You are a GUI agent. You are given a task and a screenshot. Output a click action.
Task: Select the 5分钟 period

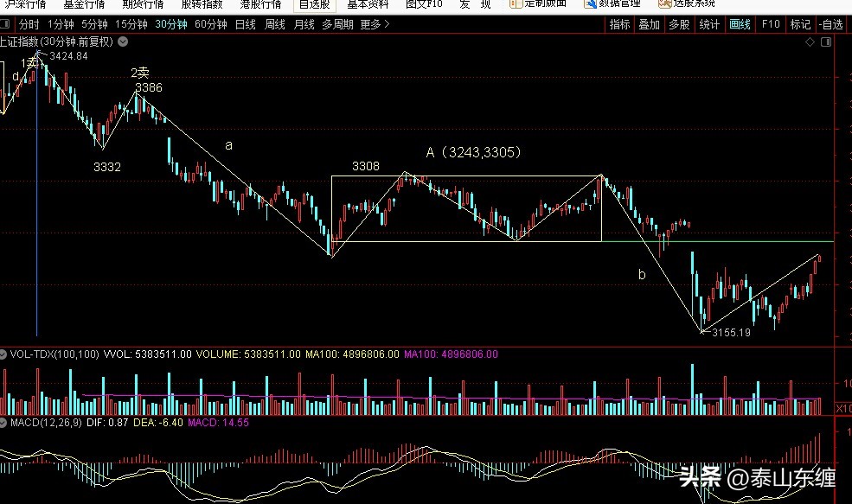pos(94,24)
